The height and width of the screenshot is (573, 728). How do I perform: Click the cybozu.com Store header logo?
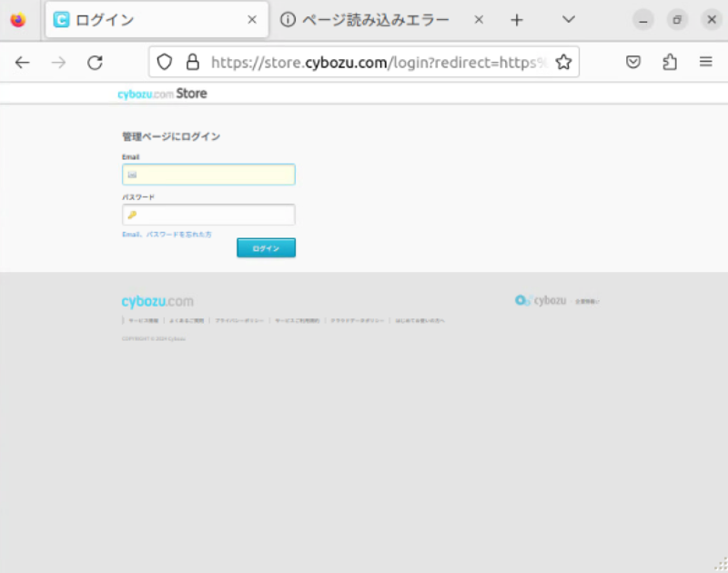[x=162, y=94]
